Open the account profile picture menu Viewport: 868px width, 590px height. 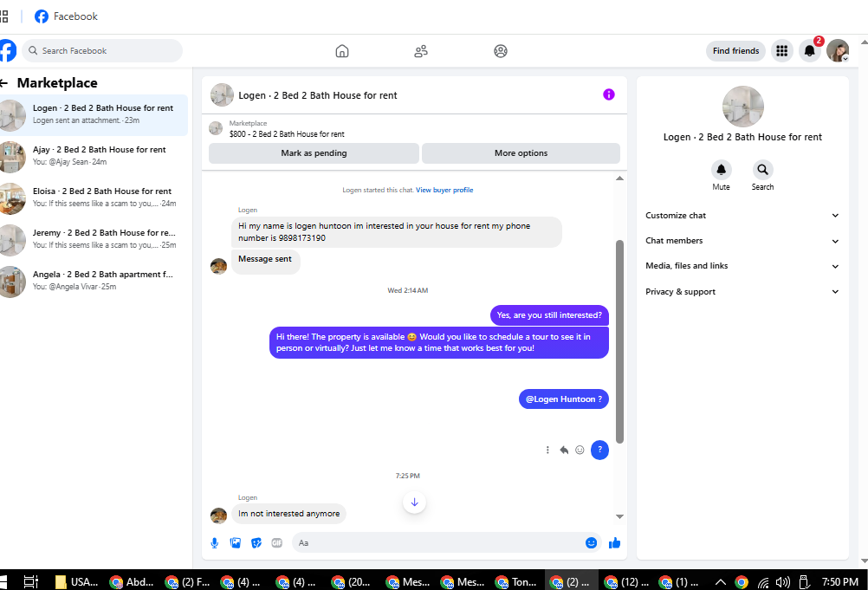[x=838, y=51]
